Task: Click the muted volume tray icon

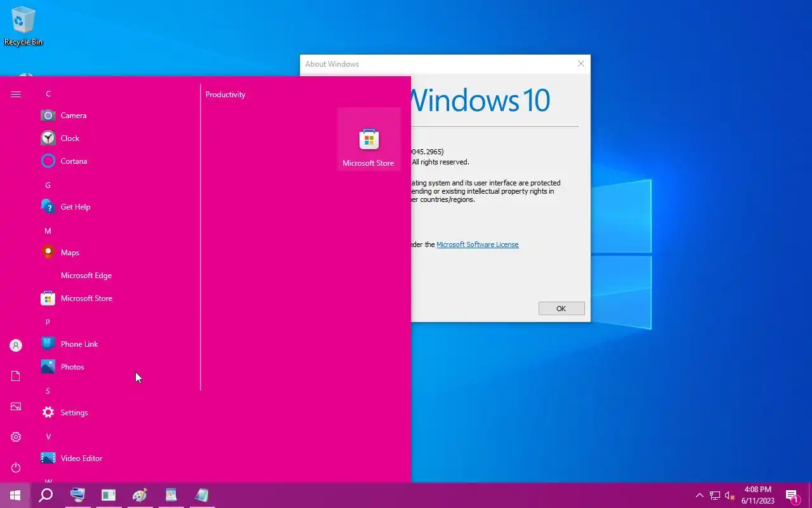Action: (730, 495)
